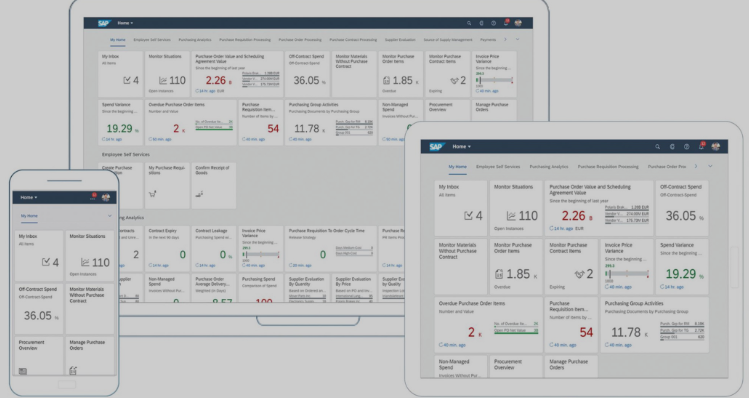Open the laptop's Purchase Contract Processing tab
Screen dimensions: 749x398
point(353,40)
